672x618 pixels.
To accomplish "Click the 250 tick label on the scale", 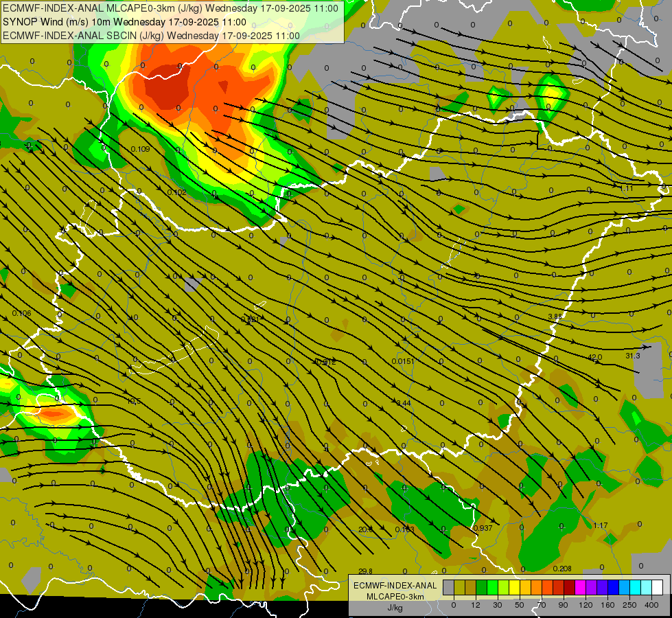I will coord(629,605).
